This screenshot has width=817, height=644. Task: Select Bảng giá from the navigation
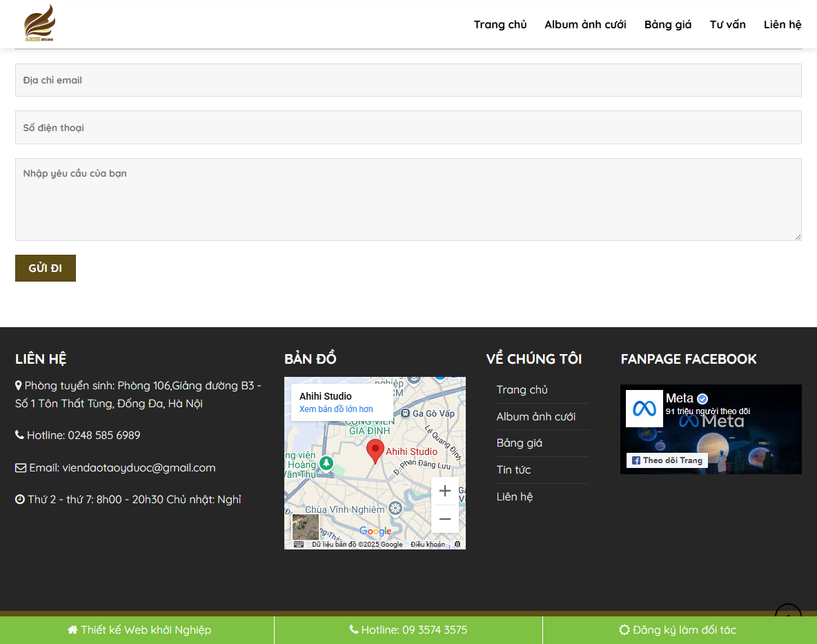667,24
